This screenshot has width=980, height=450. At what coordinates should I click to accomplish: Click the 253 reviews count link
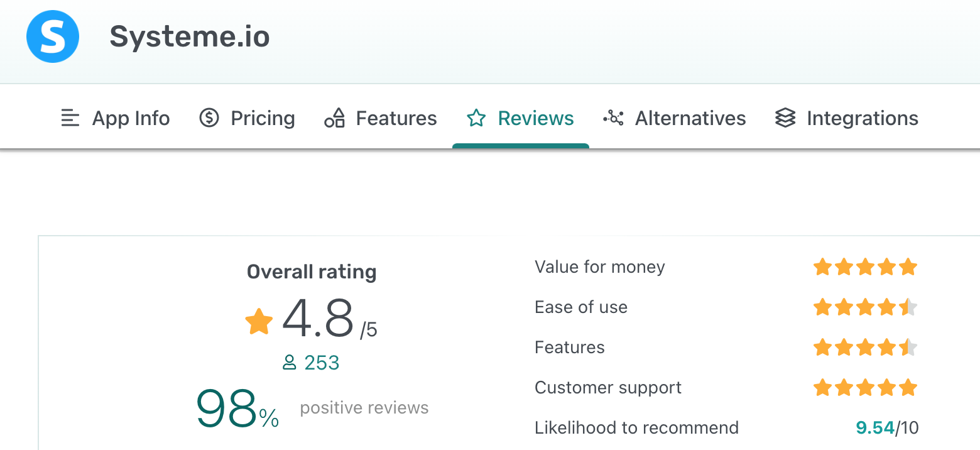[x=322, y=363]
